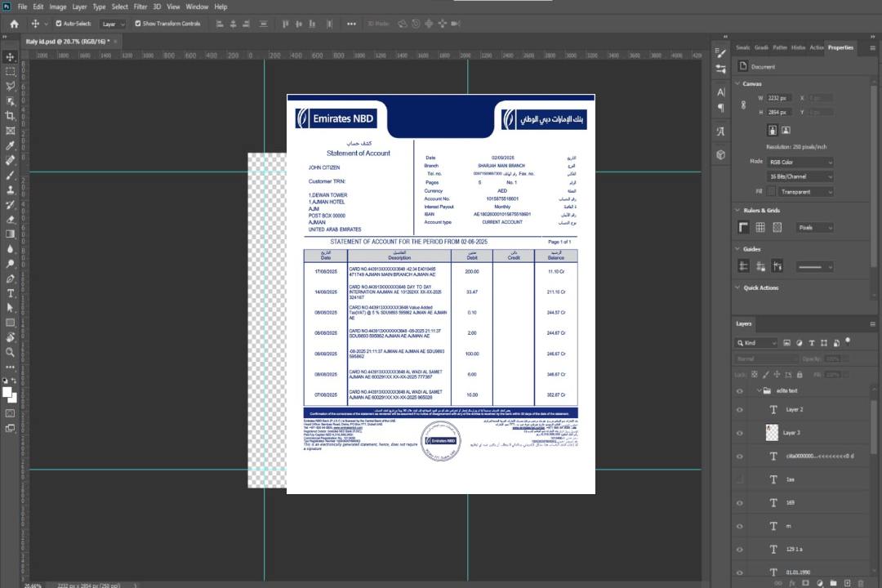Open the 3D panel cube icon
Viewport: 882px width, 588px height.
tap(721, 154)
